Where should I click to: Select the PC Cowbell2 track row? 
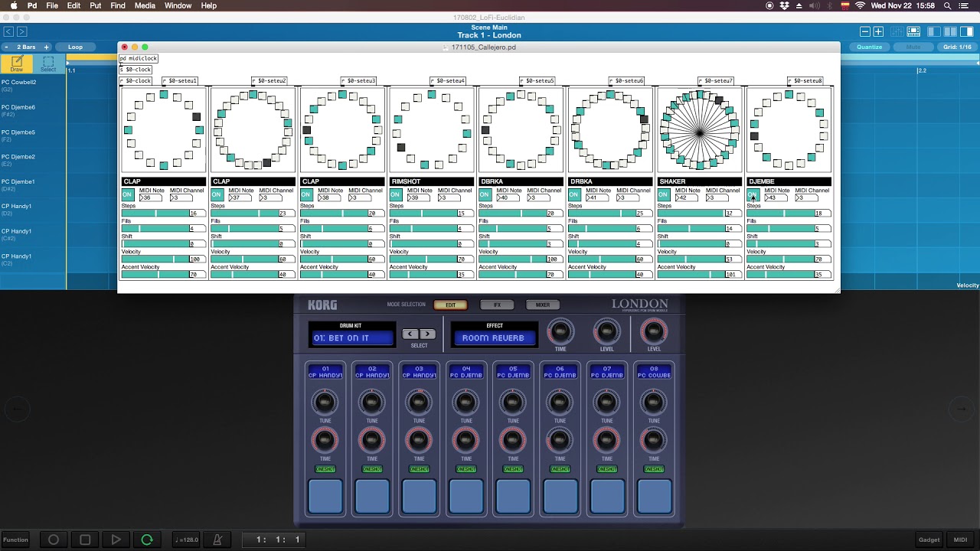pyautogui.click(x=33, y=84)
